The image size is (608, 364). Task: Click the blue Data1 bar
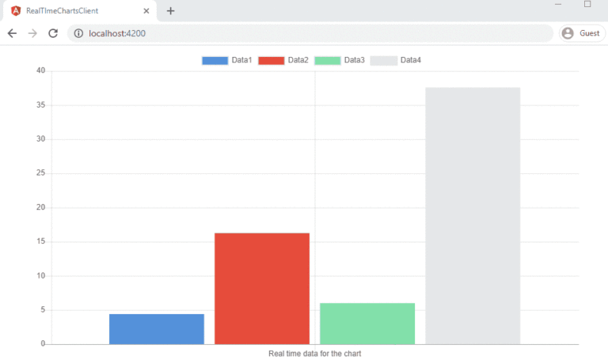tap(157, 329)
